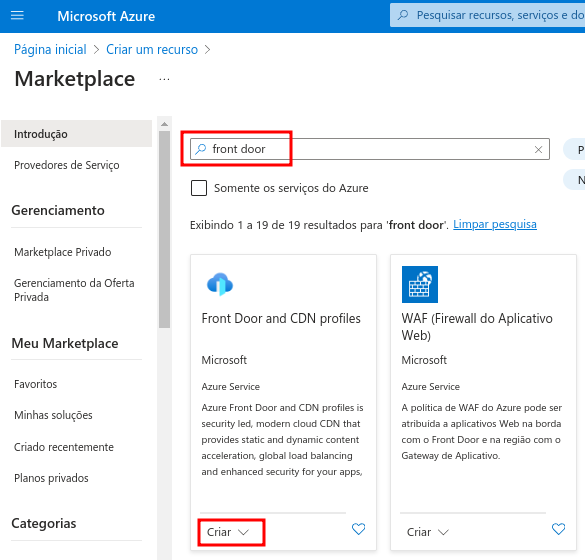The width and height of the screenshot is (585, 560).
Task: Click the magnifier icon in marketplace search
Action: [201, 149]
